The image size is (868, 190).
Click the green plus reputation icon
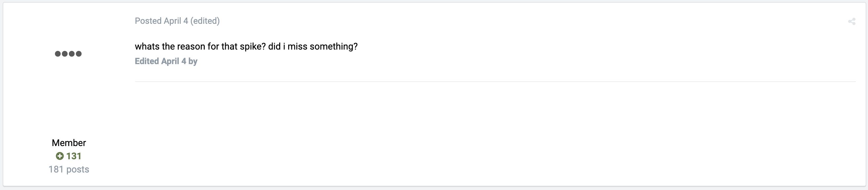pyautogui.click(x=60, y=156)
